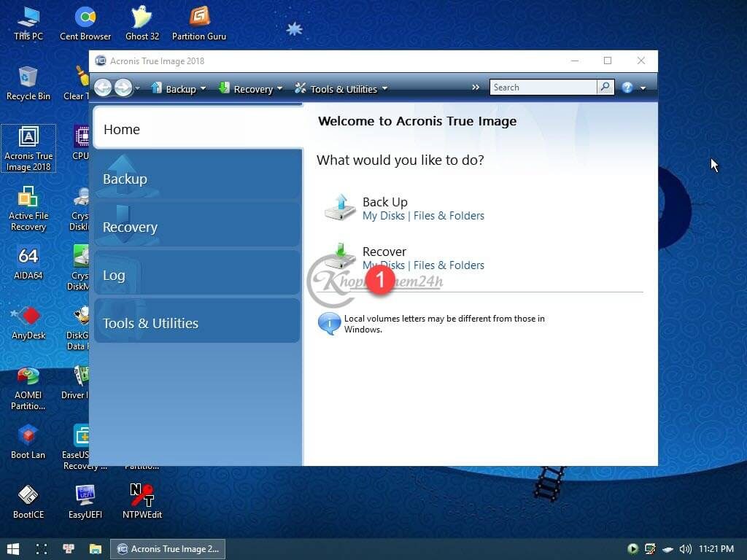This screenshot has height=560, width=747.
Task: Click My Disks link under Back Up
Action: coord(384,216)
